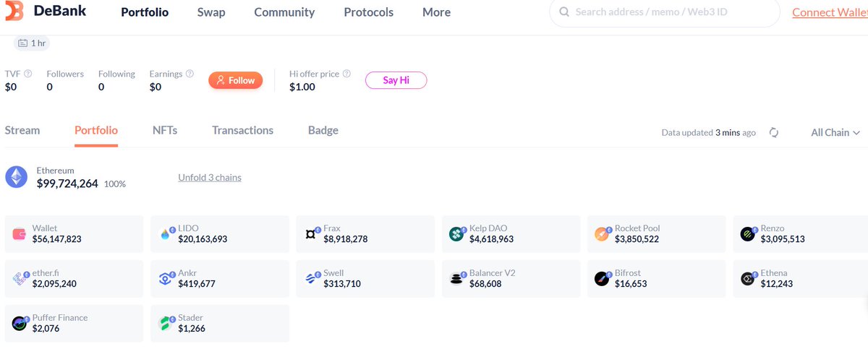Click the Kelp DAO protocol icon
868x349 pixels.
456,234
